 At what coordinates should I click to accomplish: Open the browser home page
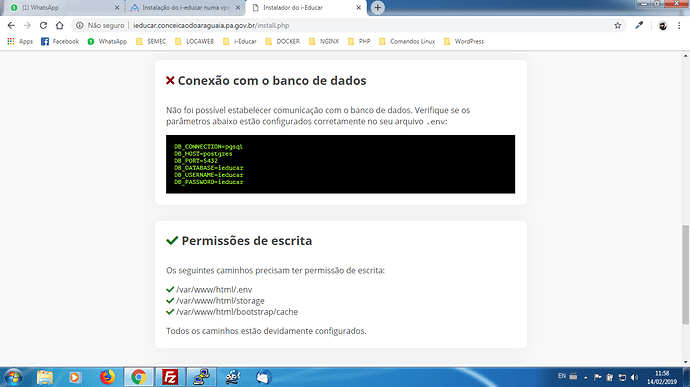(59, 26)
